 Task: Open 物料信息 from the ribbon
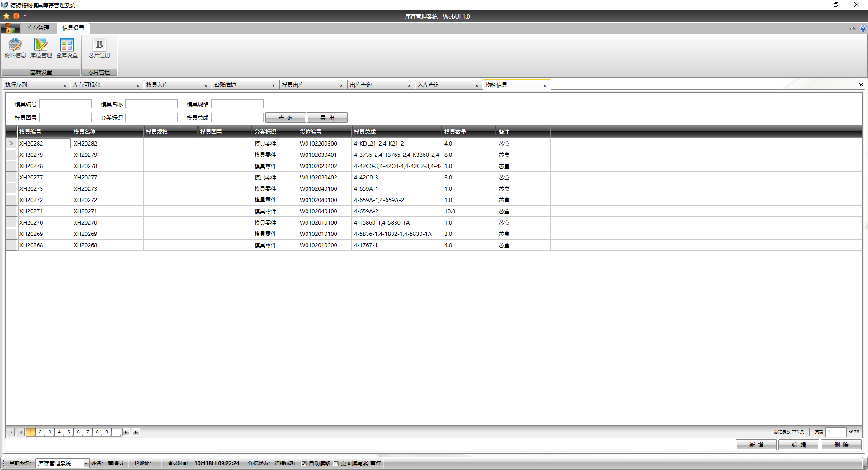point(15,48)
